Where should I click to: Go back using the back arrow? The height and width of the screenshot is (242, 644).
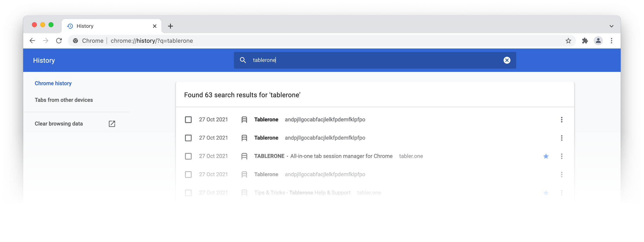[32, 41]
